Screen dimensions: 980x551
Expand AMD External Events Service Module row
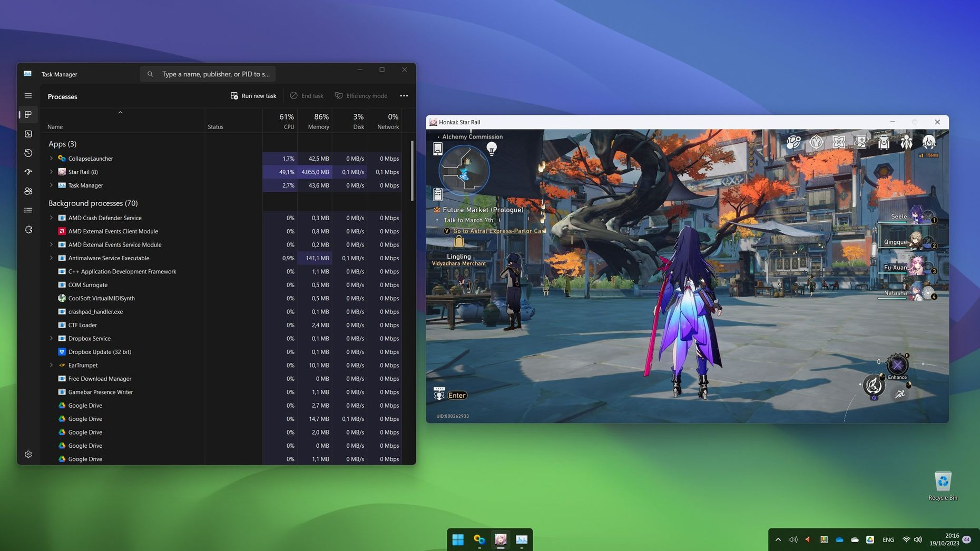click(51, 244)
